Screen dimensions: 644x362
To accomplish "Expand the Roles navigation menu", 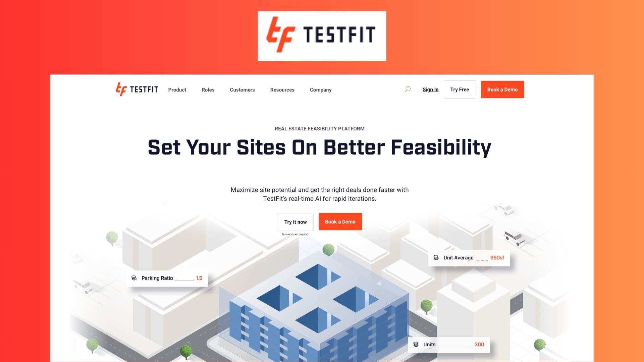I will pos(208,90).
